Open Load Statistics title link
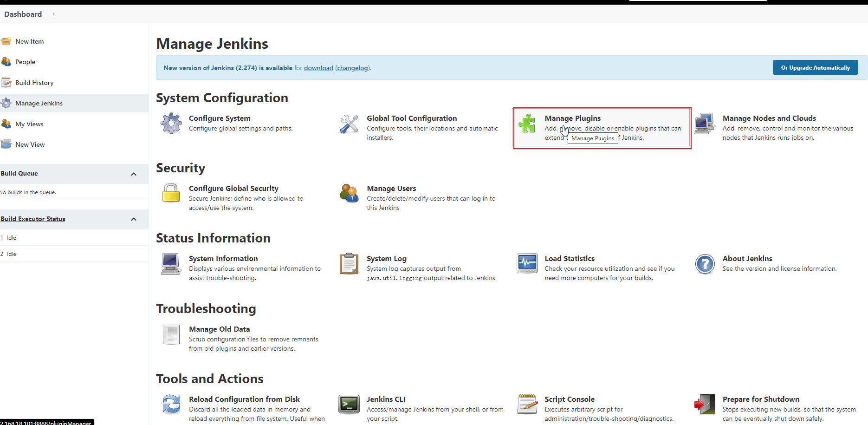The height and width of the screenshot is (425, 868). 570,258
